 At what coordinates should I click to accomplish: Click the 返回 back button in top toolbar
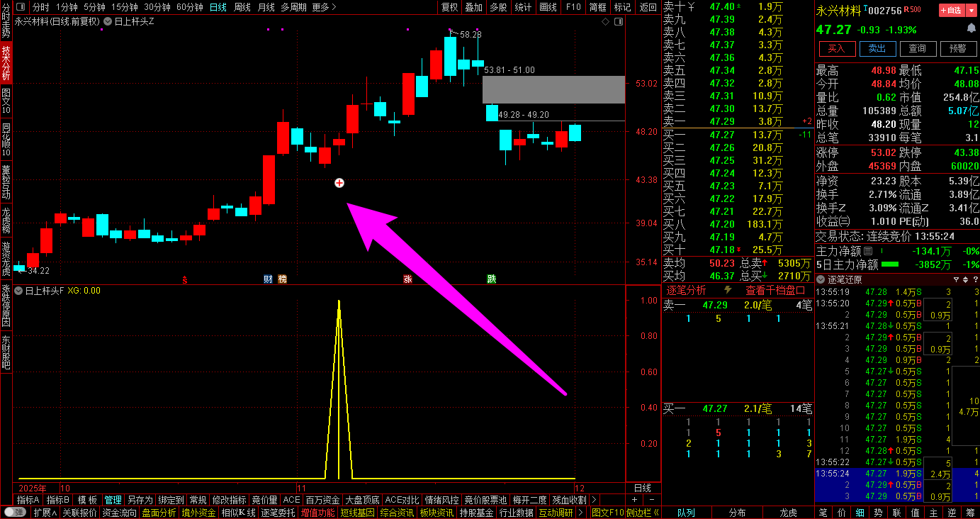point(648,7)
